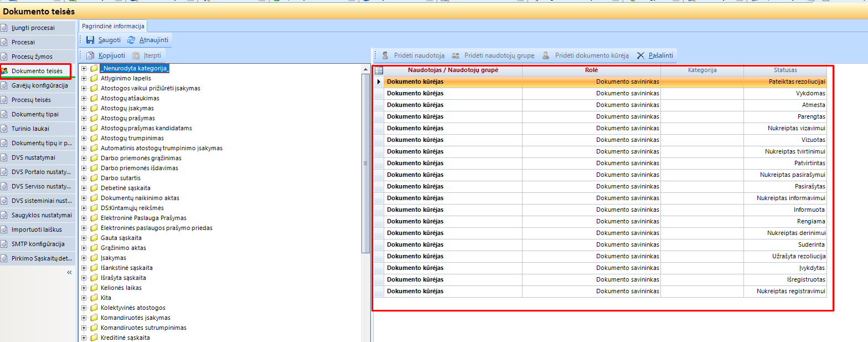868x342 pixels.
Task: Expand the Gauta sąskaita tree node
Action: click(84, 238)
